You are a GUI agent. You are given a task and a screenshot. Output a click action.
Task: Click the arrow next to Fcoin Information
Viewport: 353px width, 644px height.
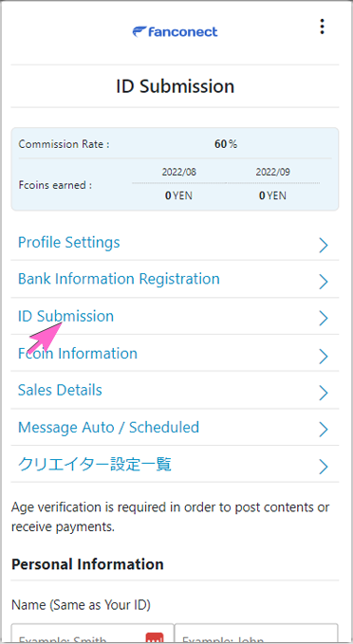click(x=324, y=356)
